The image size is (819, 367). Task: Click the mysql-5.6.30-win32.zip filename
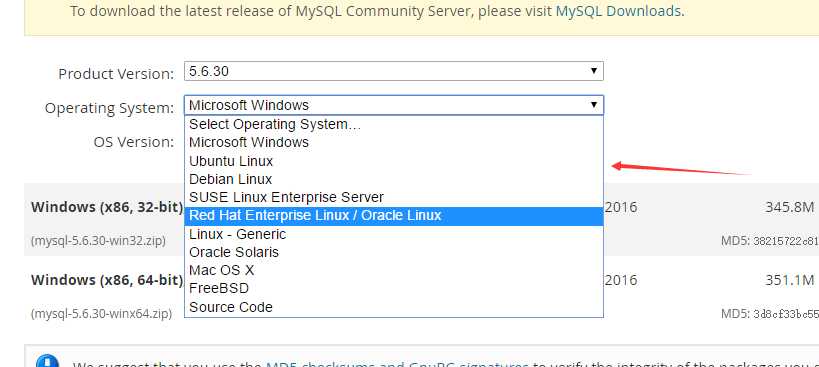98,241
